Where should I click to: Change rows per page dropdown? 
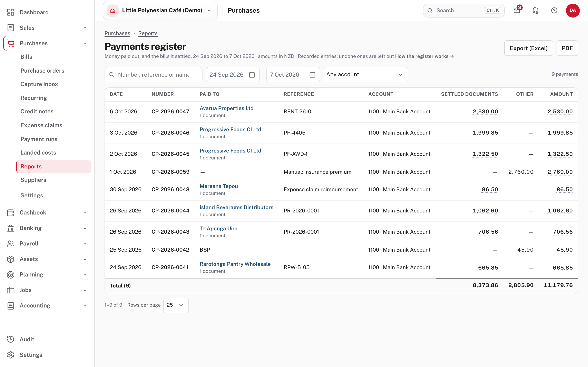click(x=176, y=305)
